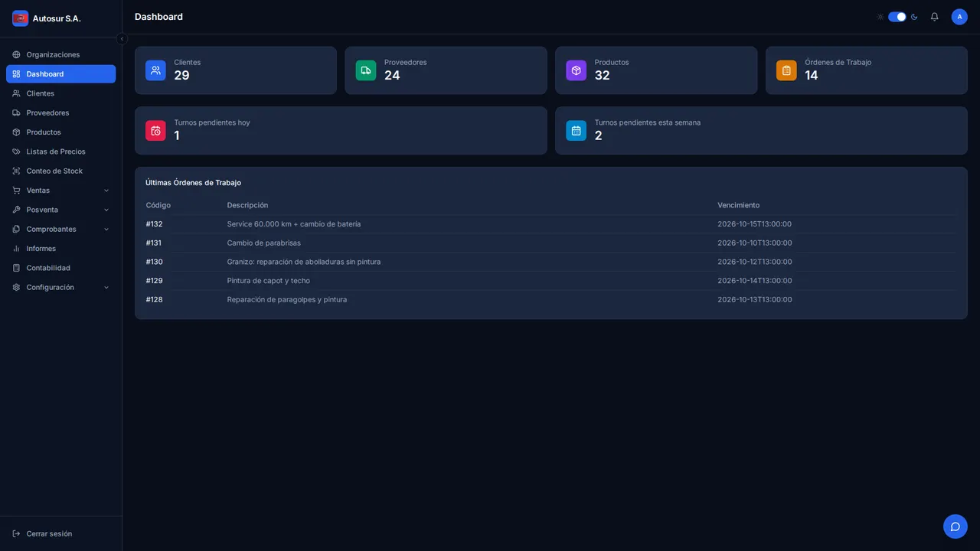
Task: Click the globe icon beside Organizaciones
Action: pyautogui.click(x=16, y=55)
